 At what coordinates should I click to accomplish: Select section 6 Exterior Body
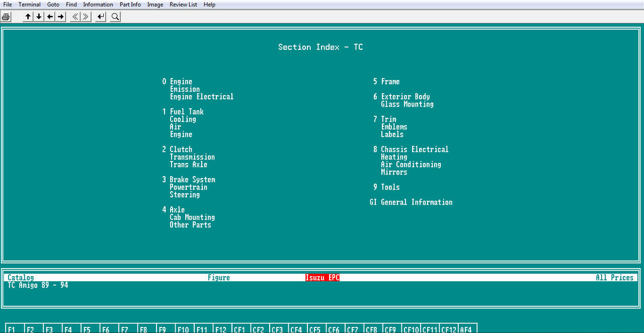coord(401,97)
